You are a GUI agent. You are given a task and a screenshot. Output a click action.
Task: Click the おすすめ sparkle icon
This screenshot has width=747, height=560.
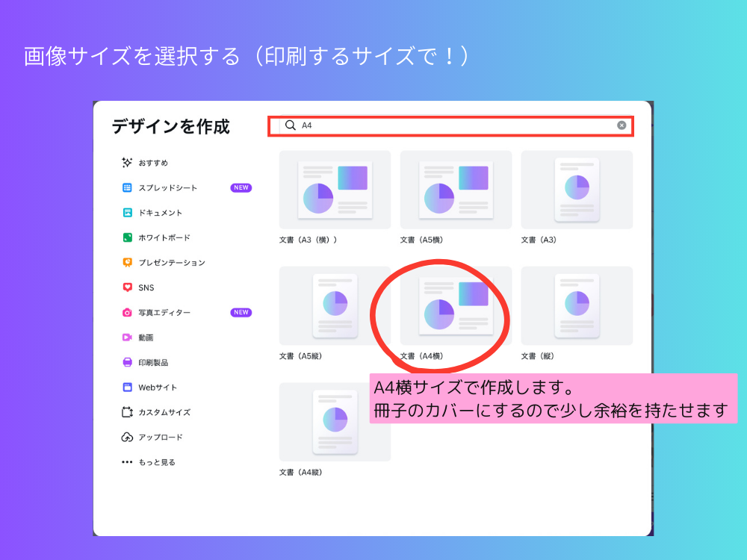pyautogui.click(x=127, y=163)
